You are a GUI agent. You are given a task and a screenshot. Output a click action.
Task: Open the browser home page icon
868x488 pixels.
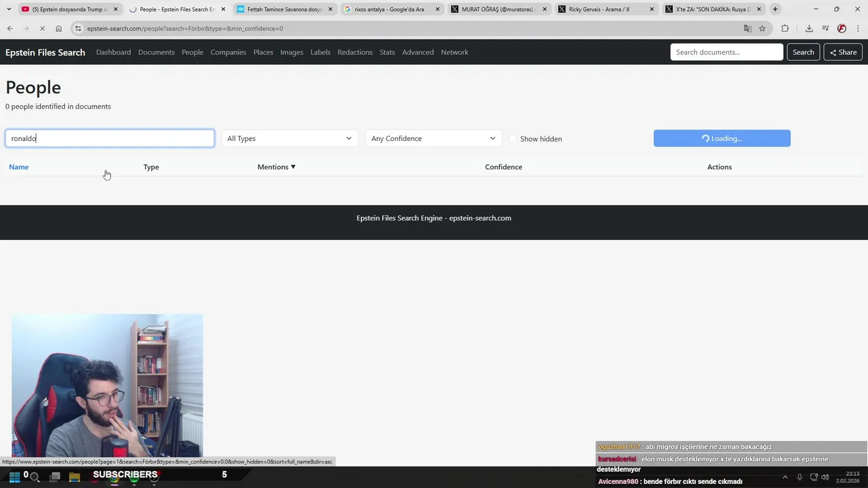[58, 28]
